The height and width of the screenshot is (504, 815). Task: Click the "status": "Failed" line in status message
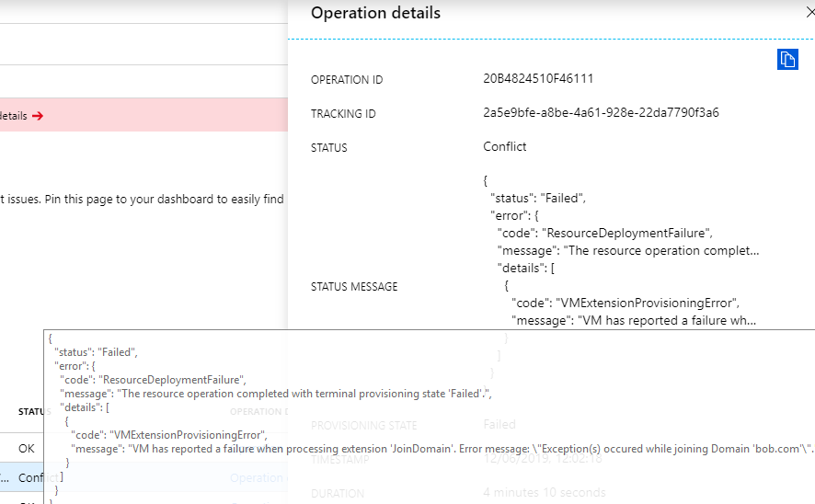tap(538, 198)
